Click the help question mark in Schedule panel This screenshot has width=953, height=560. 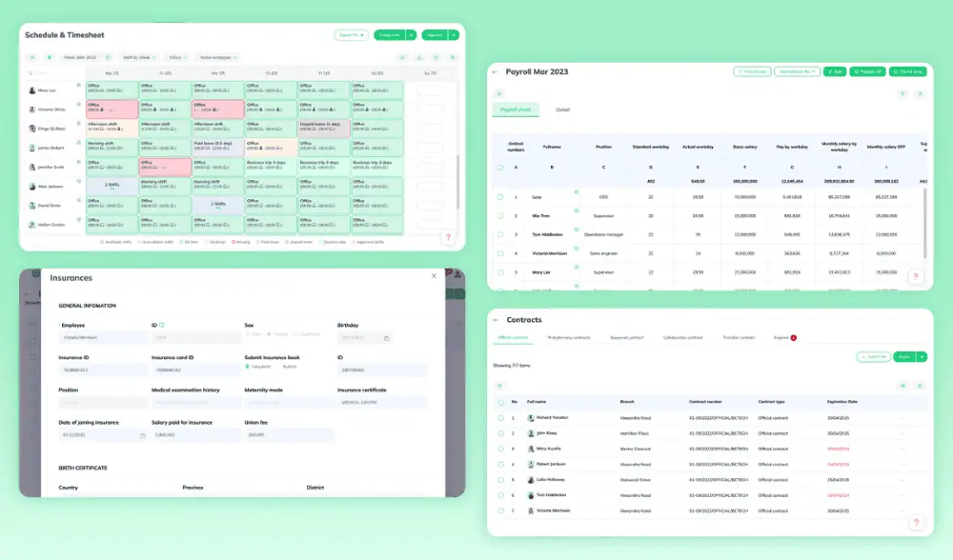pyautogui.click(x=447, y=237)
